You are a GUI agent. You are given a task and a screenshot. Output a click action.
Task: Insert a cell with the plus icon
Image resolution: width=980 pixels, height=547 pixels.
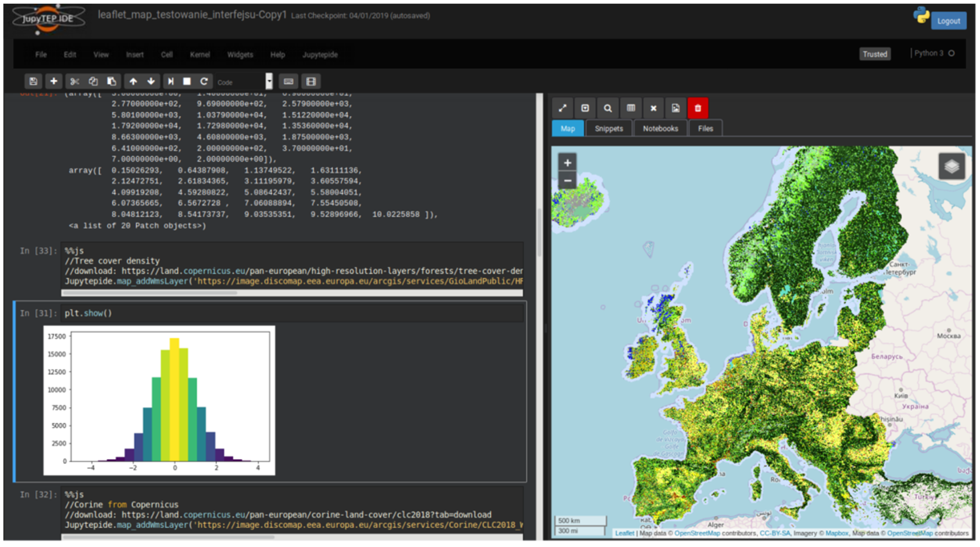(54, 81)
